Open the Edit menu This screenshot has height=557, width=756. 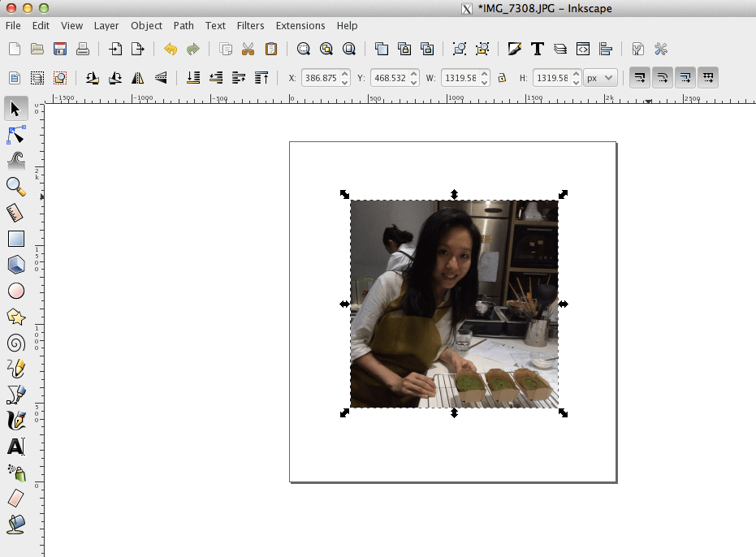coord(41,25)
